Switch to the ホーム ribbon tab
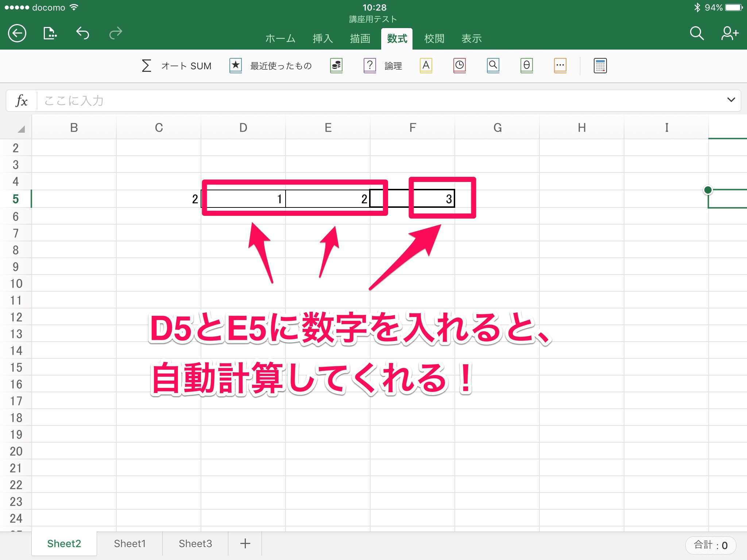747x560 pixels. point(280,39)
